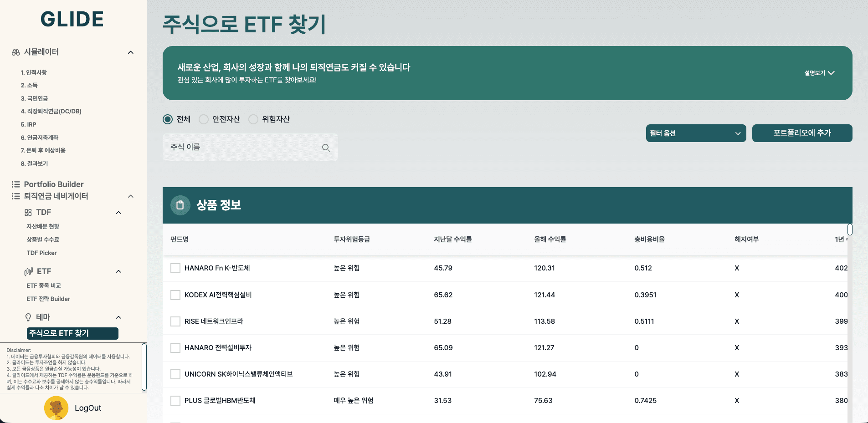868x423 pixels.
Task: Collapse the 테마 submenu chevron
Action: (118, 317)
